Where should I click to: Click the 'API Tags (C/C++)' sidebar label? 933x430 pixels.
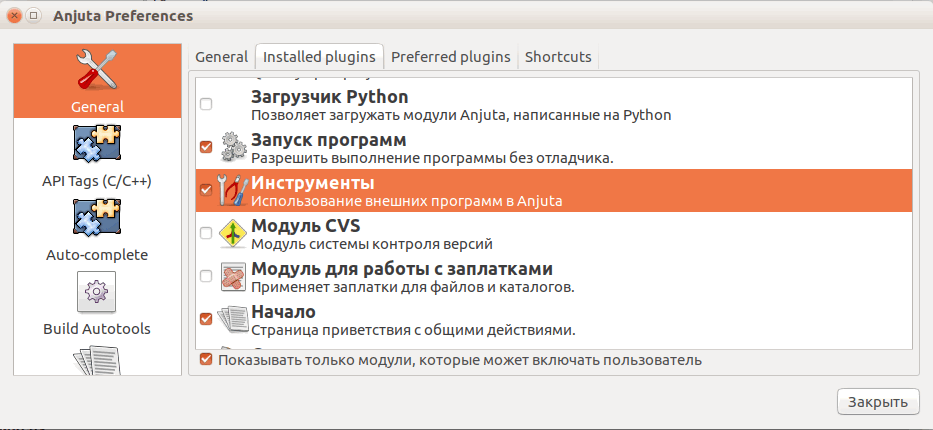(x=97, y=181)
